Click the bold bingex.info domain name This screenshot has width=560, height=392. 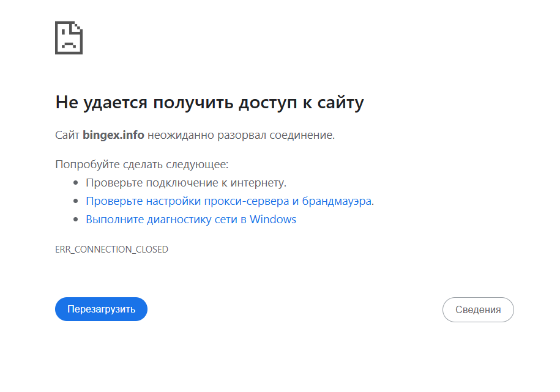pyautogui.click(x=113, y=135)
